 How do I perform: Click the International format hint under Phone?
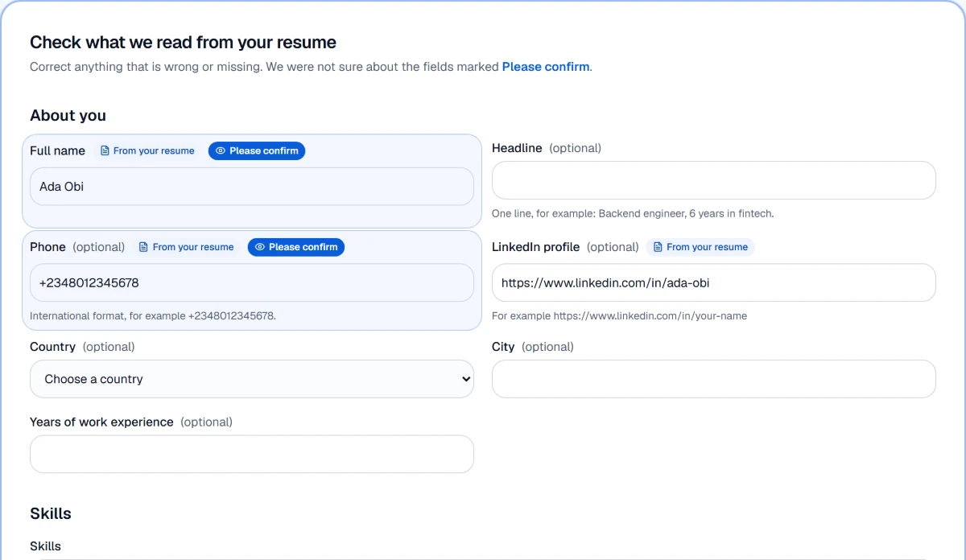click(153, 316)
